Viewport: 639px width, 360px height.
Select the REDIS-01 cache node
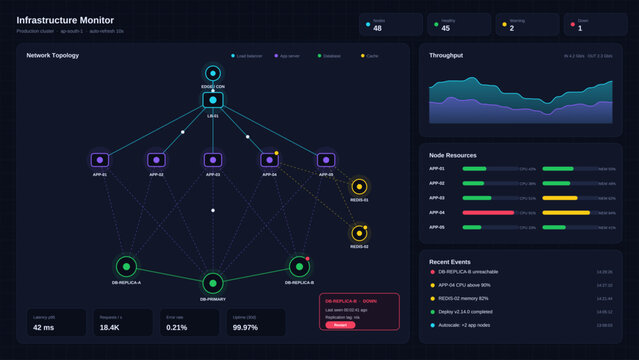pyautogui.click(x=359, y=187)
